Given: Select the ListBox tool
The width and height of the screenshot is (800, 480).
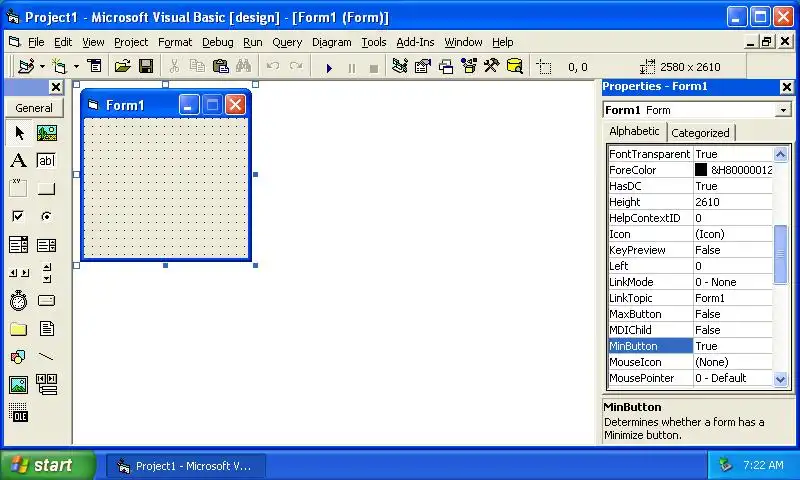Looking at the screenshot, I should [x=46, y=245].
